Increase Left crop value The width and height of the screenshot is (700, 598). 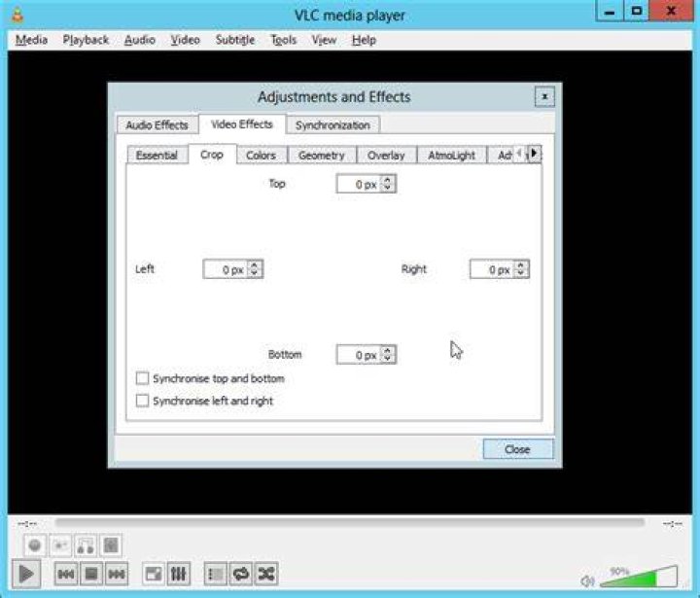[254, 265]
